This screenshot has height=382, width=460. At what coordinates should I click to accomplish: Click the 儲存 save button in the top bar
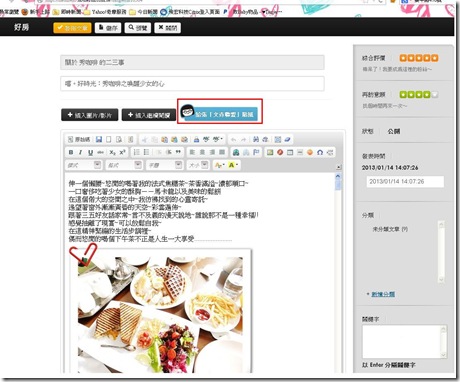tap(108, 28)
